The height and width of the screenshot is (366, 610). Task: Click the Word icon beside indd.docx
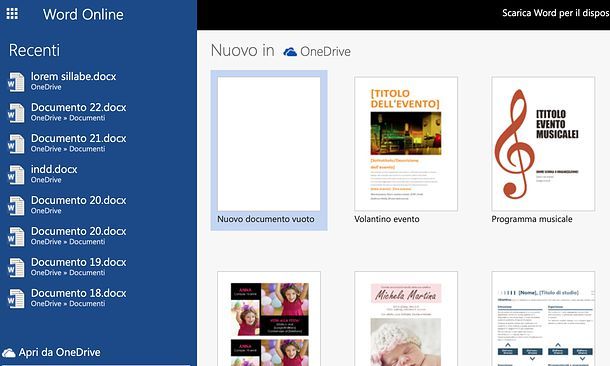16,175
